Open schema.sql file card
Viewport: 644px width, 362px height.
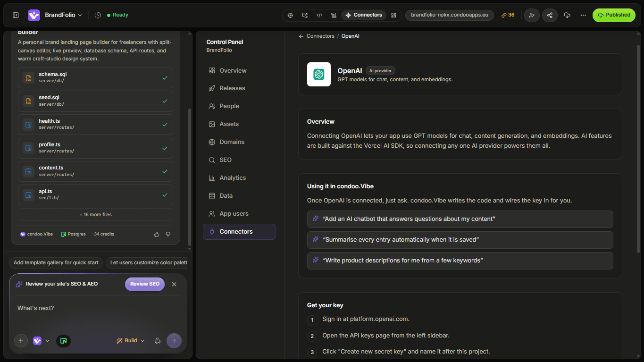95,78
